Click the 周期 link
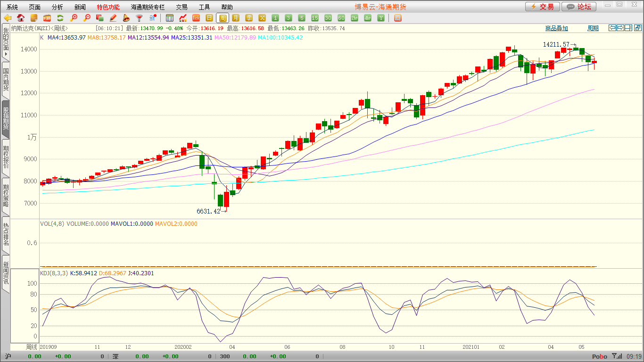This screenshot has width=644, height=362. point(593,28)
